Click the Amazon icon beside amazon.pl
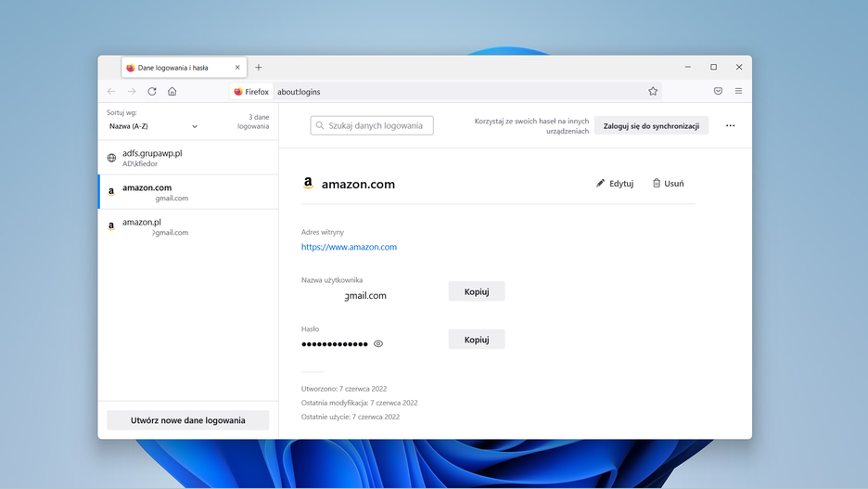 [111, 226]
